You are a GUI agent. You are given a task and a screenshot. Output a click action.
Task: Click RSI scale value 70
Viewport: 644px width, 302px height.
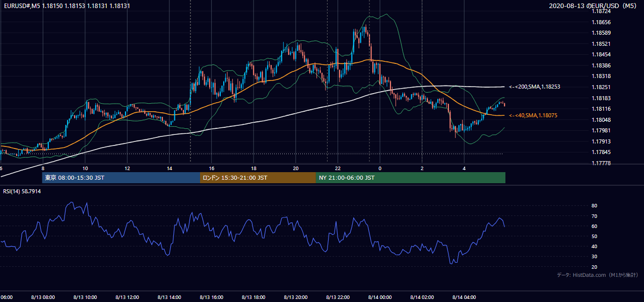(x=594, y=216)
